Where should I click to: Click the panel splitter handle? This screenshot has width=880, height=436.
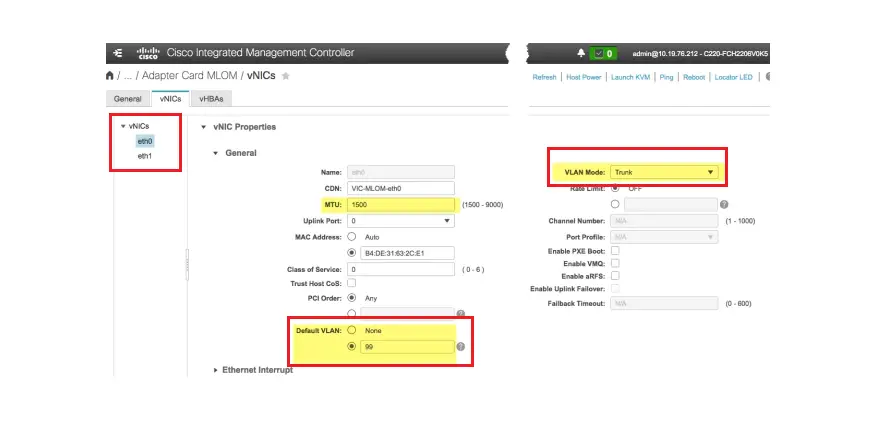[x=187, y=265]
